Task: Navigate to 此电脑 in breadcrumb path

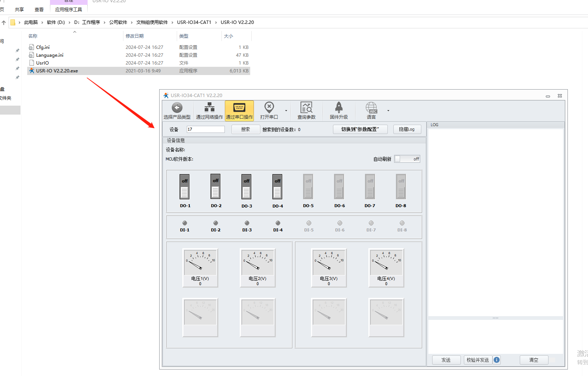Action: [31, 22]
